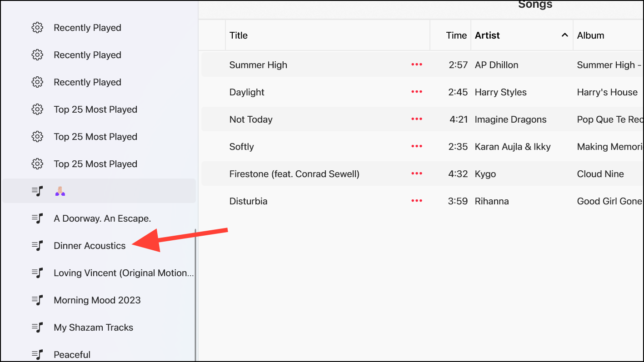Click the three-dot menu next to Daylight

(416, 91)
